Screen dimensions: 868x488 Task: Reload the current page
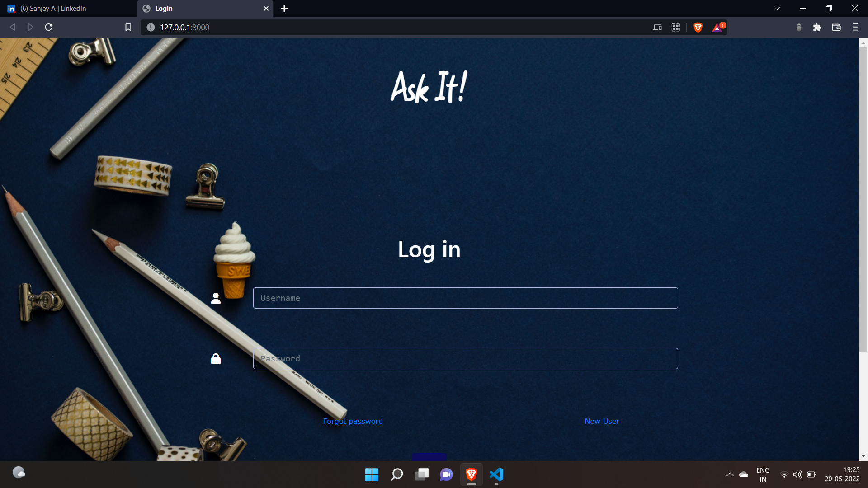point(49,28)
